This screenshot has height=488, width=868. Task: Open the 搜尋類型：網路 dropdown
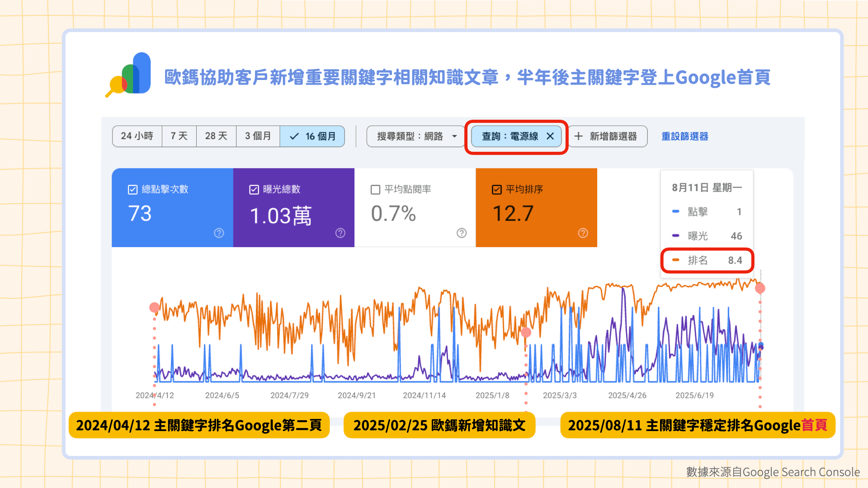(x=416, y=136)
